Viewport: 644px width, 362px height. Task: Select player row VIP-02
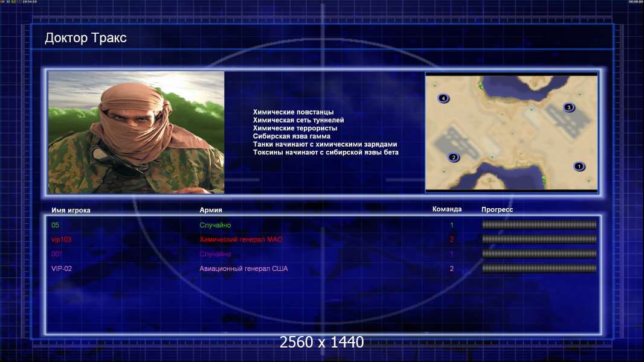pyautogui.click(x=323, y=268)
